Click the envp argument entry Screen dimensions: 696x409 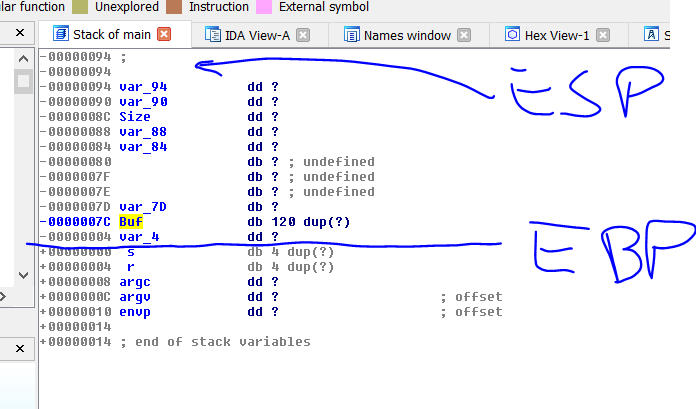(135, 312)
